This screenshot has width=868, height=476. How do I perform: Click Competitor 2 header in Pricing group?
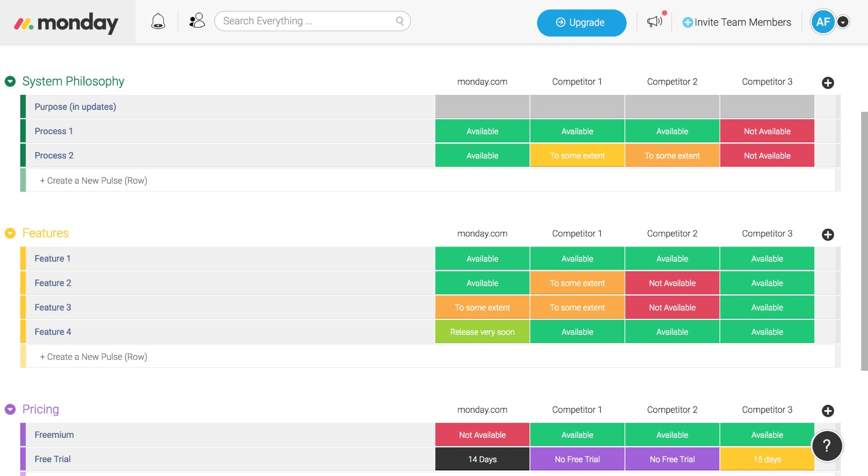[x=672, y=409]
